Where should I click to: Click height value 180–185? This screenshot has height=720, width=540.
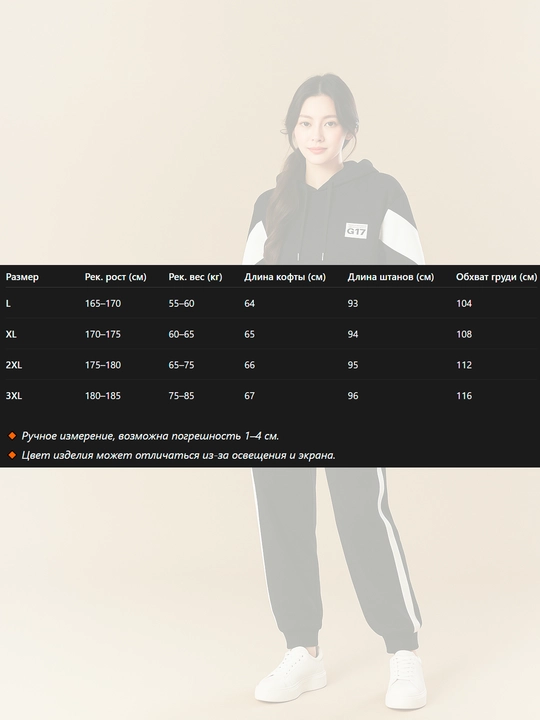(103, 396)
